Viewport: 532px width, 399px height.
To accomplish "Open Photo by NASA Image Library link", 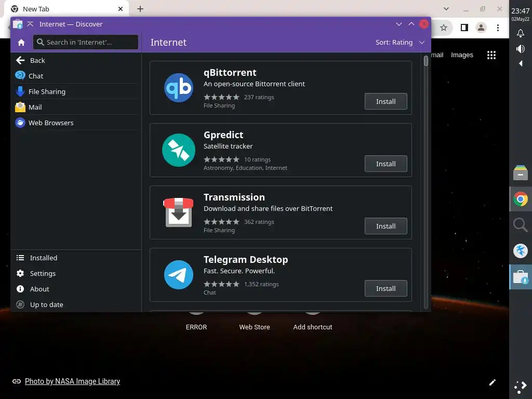I will click(x=72, y=381).
